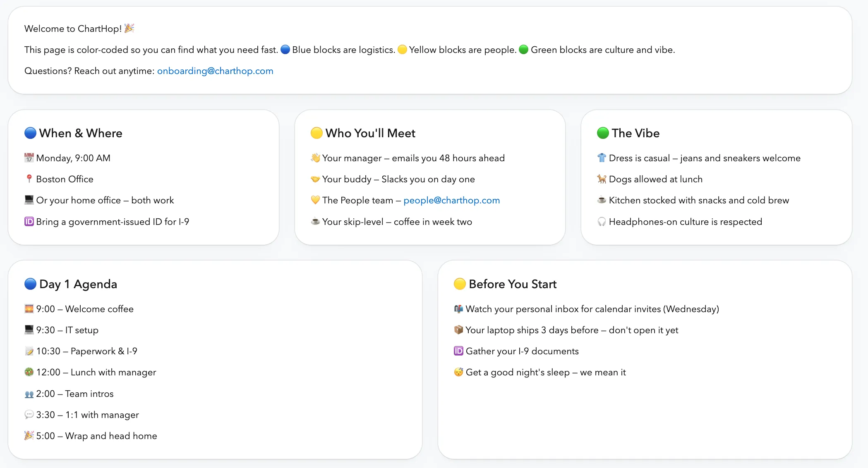Click 'Your laptop ships 3 days before' text
The height and width of the screenshot is (468, 868).
pos(532,330)
